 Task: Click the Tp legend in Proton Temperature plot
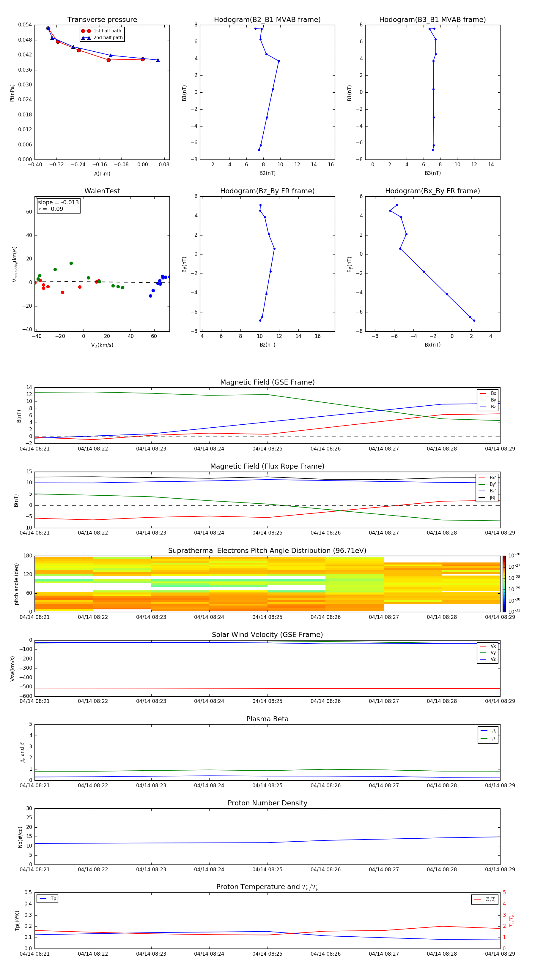click(x=48, y=899)
